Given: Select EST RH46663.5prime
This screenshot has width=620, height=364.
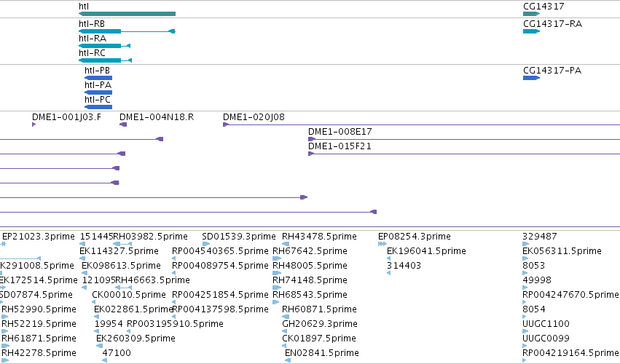Looking at the screenshot, I should pos(152,280).
